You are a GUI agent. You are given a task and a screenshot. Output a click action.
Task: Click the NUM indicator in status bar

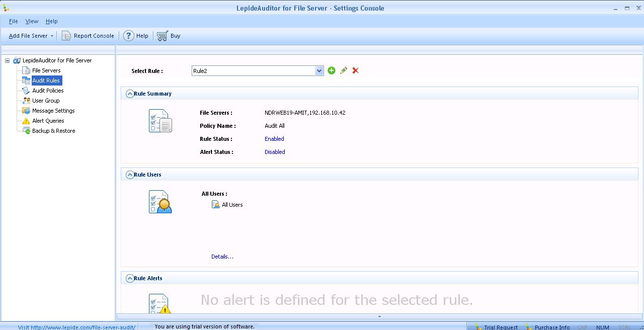[603, 327]
